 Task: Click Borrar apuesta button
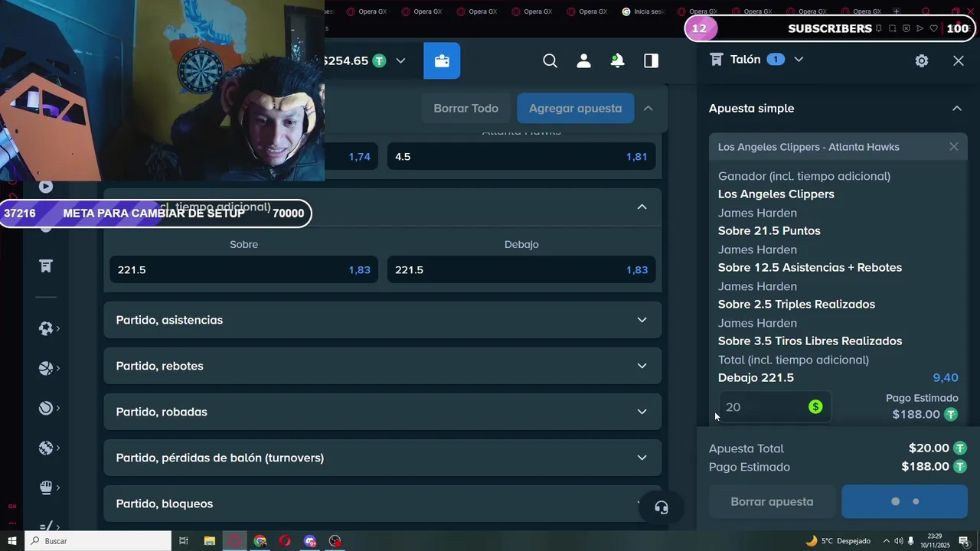coord(772,501)
